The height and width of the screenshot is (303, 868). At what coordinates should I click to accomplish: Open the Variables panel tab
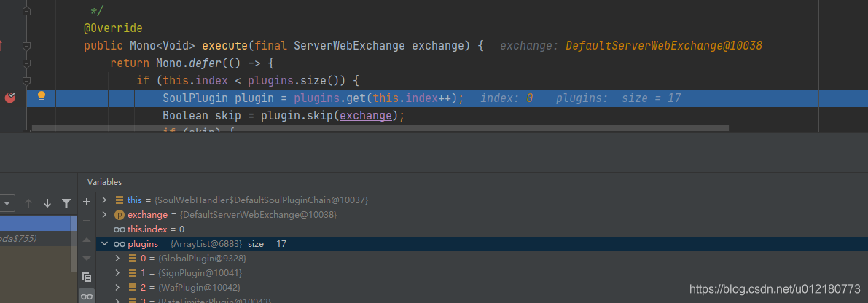pyautogui.click(x=105, y=182)
